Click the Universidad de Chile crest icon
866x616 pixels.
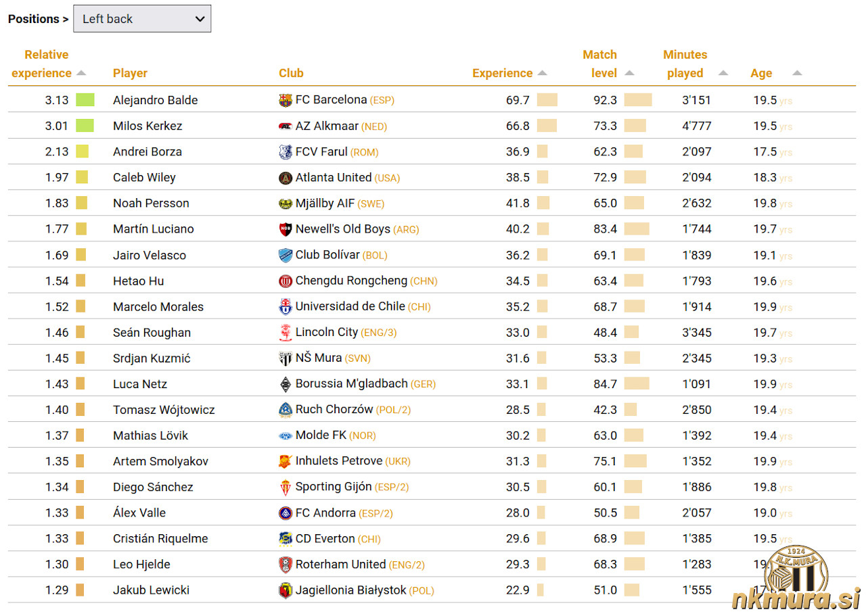pos(286,307)
